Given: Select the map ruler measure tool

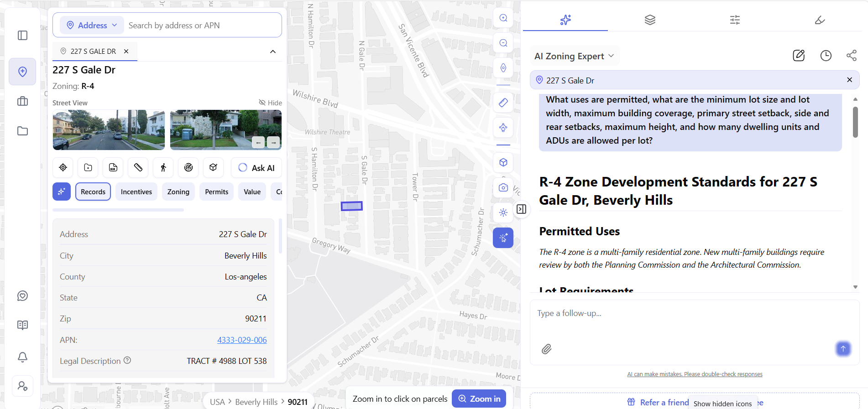Looking at the screenshot, I should 503,103.
